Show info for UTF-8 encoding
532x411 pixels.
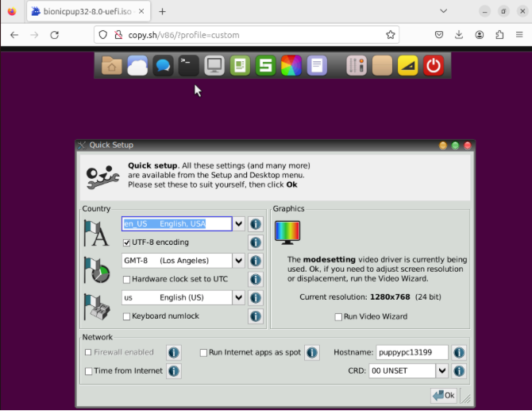(256, 242)
